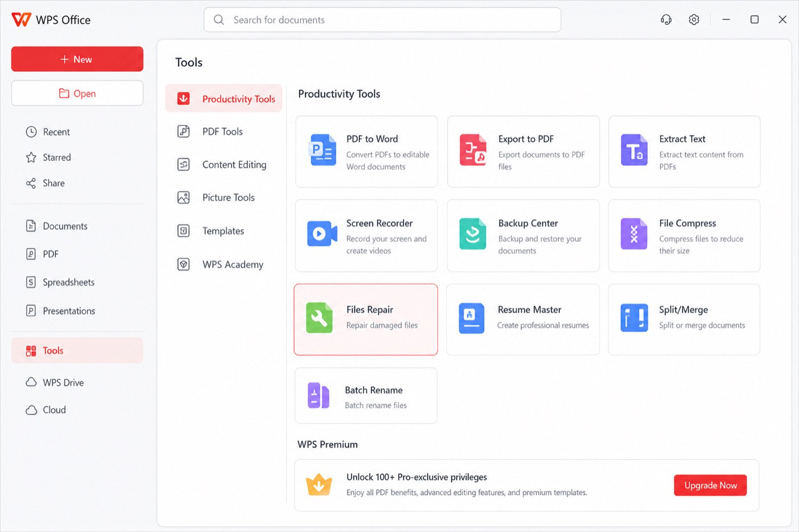Click the Templates category icon
Screen dimensions: 799x532
(x=183, y=231)
